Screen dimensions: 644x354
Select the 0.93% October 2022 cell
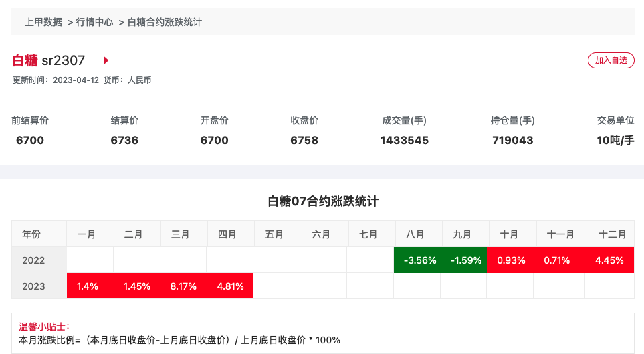pos(510,260)
